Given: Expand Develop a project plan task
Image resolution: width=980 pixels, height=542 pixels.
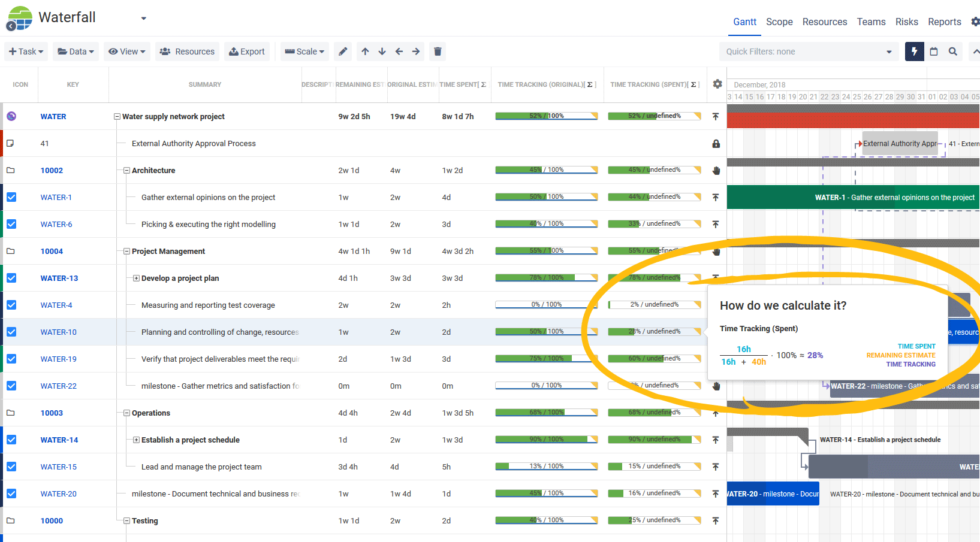Looking at the screenshot, I should 136,278.
